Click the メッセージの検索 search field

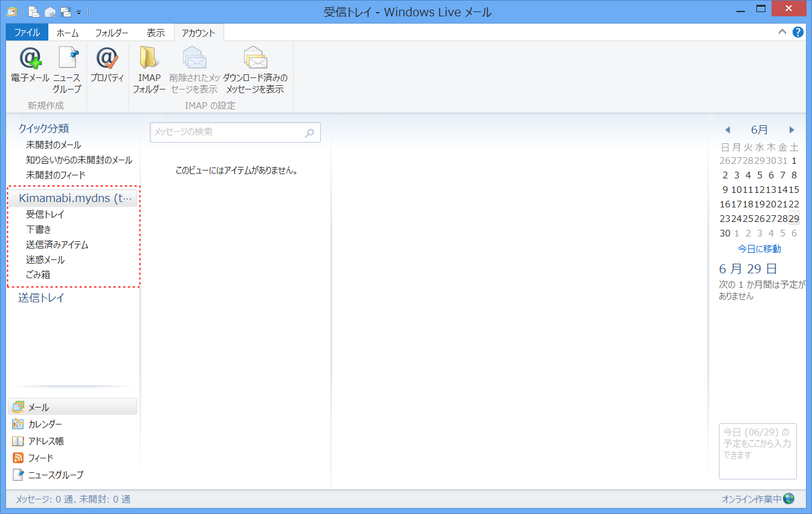tap(227, 132)
